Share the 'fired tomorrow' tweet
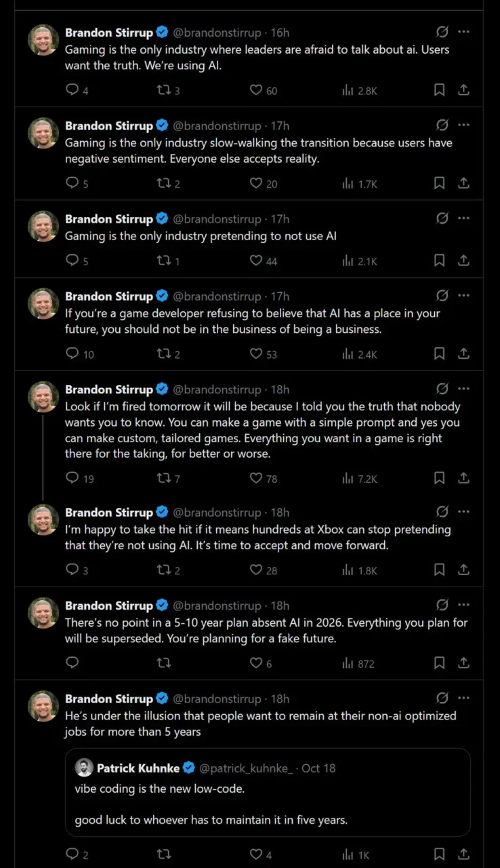Screen dimensions: 500x868 click(464, 478)
